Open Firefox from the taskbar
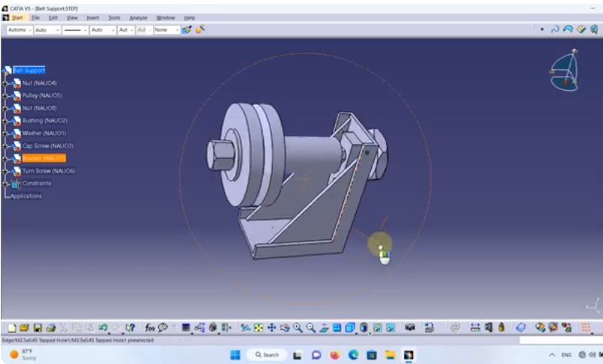This screenshot has width=603, height=364. pyautogui.click(x=335, y=355)
